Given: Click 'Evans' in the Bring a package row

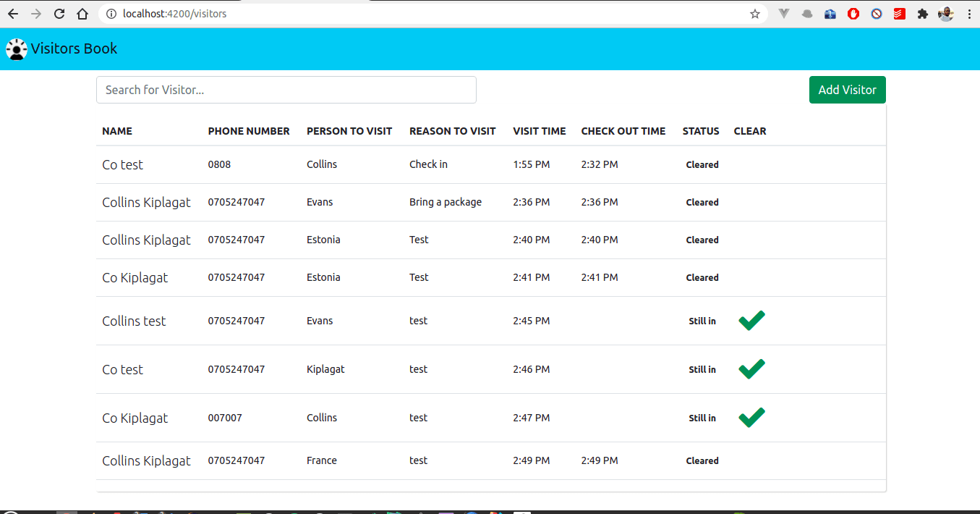Looking at the screenshot, I should (x=320, y=202).
